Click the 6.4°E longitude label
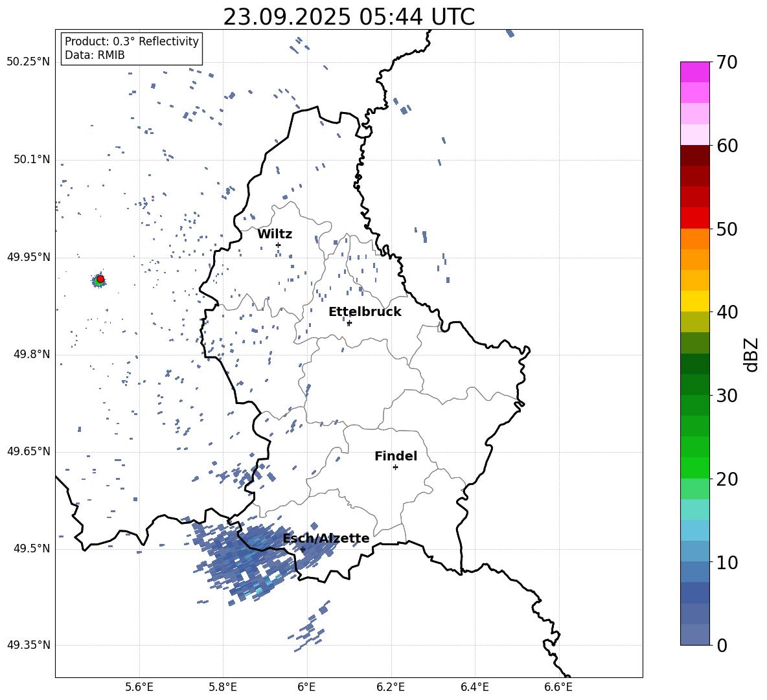The height and width of the screenshot is (700, 767). pos(474,687)
